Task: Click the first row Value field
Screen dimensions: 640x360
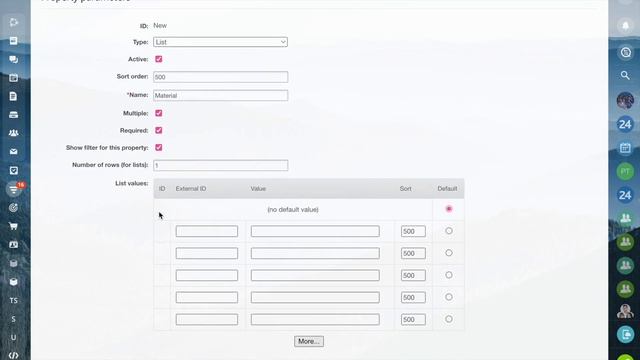Action: click(315, 231)
